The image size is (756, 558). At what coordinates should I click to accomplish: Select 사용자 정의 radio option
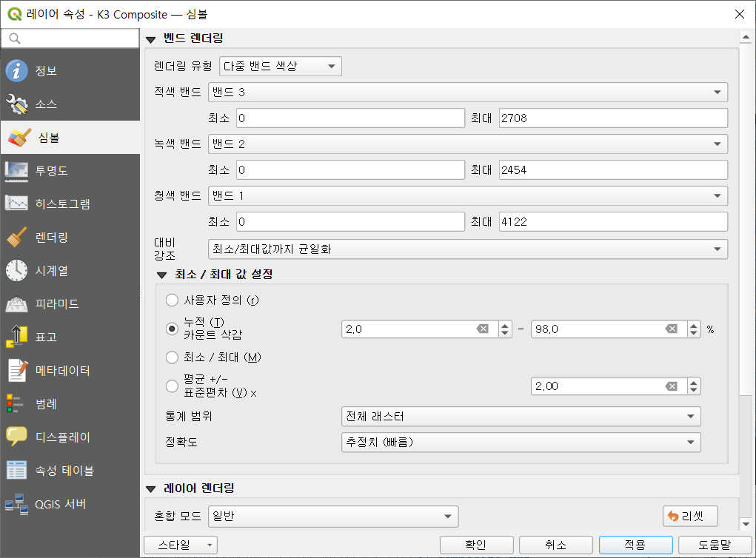coord(172,300)
